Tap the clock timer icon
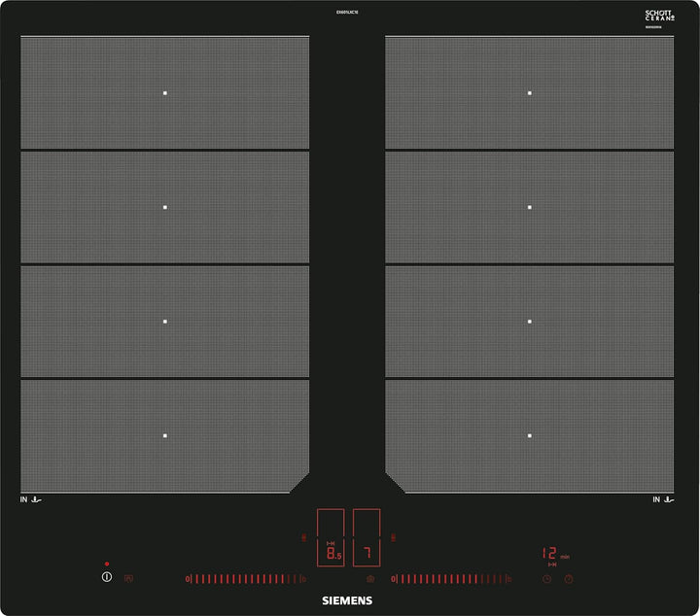Viewport: 700px width, 616px height. (x=547, y=579)
